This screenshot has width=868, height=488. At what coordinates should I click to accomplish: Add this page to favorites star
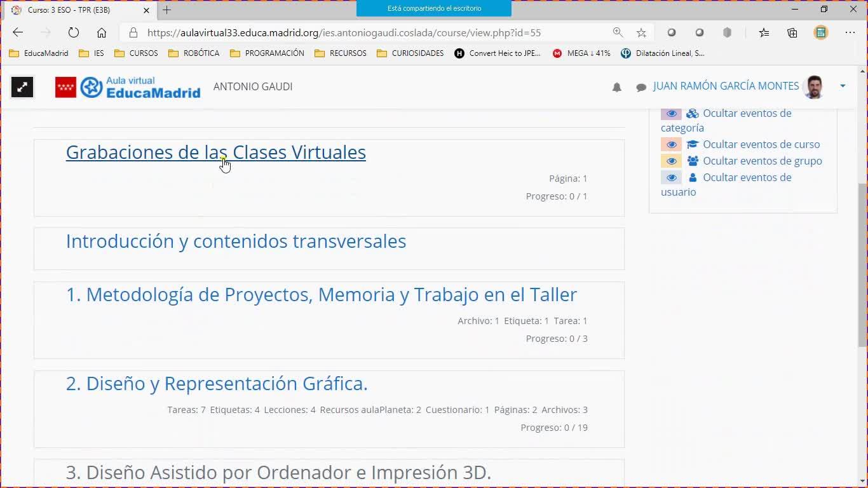[x=641, y=32]
